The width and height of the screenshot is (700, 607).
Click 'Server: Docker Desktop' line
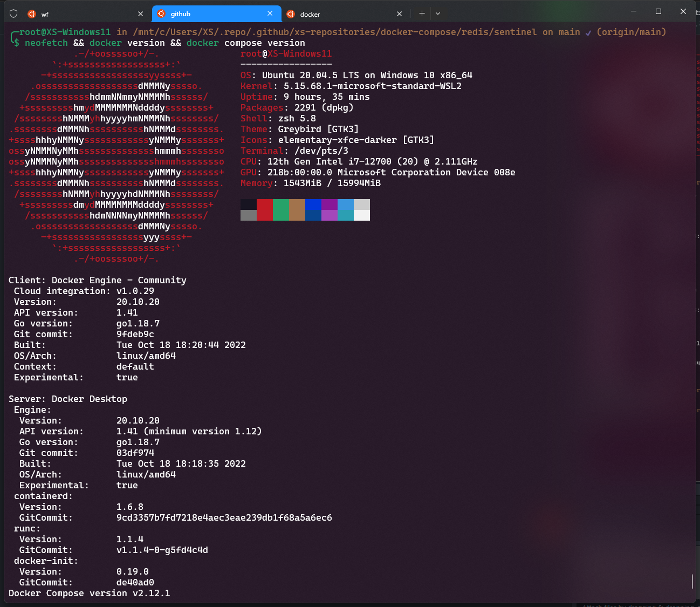[x=68, y=399]
